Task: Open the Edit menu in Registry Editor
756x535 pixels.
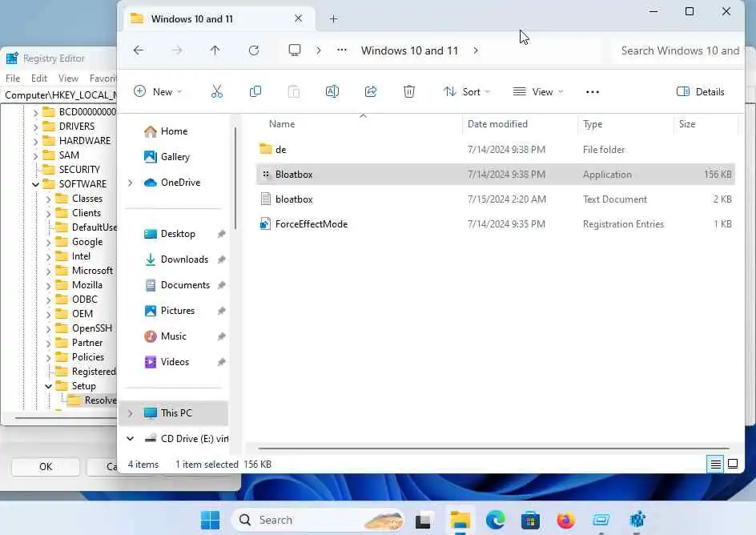Action: [x=39, y=78]
